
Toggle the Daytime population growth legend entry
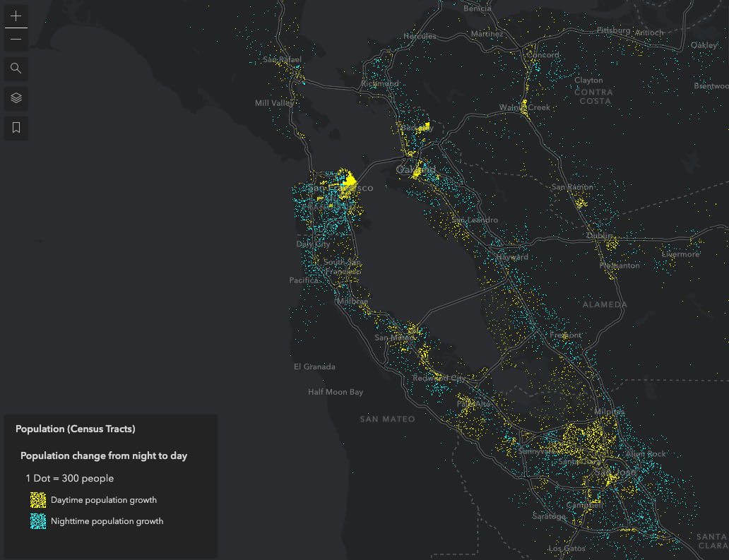click(x=103, y=500)
